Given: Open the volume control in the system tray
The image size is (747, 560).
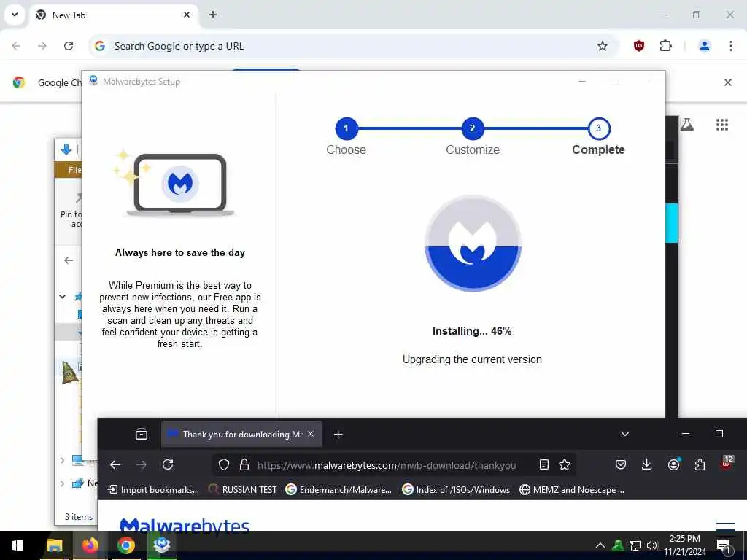Looking at the screenshot, I should (651, 545).
